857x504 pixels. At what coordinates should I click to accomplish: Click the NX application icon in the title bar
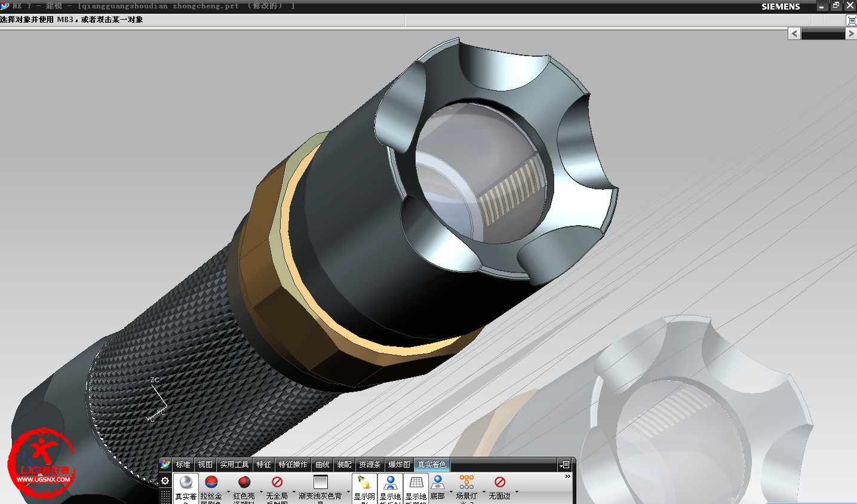[x=5, y=5]
